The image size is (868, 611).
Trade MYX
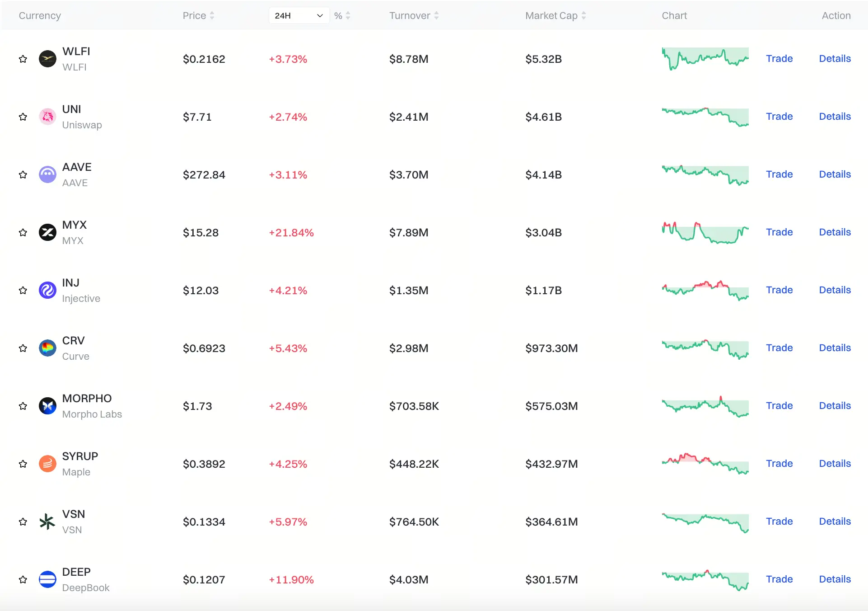click(779, 232)
